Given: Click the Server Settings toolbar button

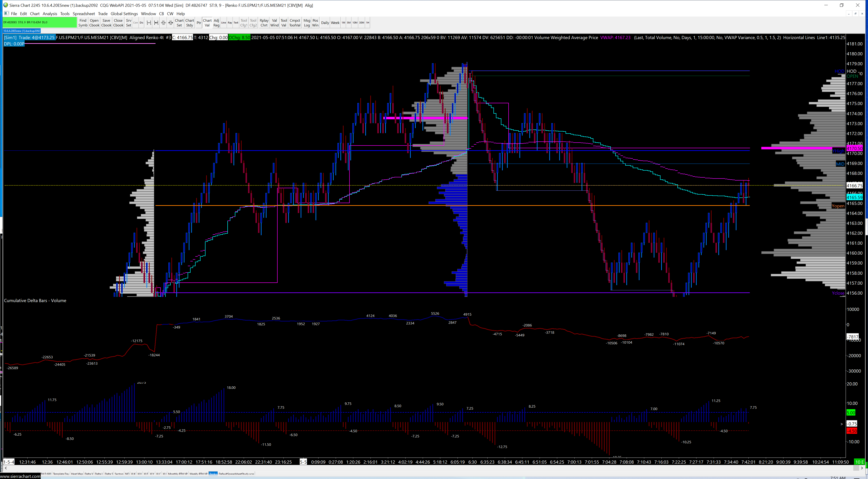Looking at the screenshot, I should pyautogui.click(x=128, y=23).
